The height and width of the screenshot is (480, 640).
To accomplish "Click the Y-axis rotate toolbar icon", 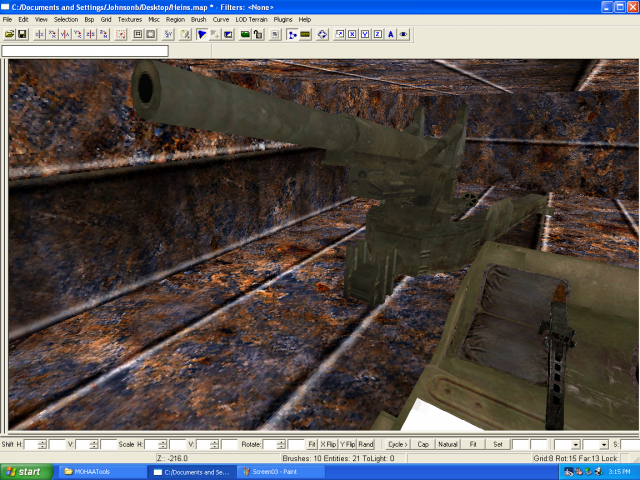I will [x=78, y=34].
